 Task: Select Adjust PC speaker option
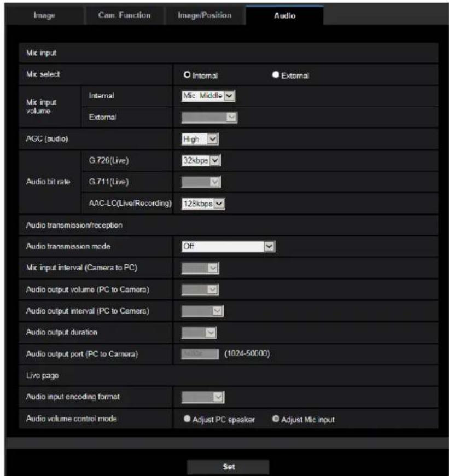187,419
